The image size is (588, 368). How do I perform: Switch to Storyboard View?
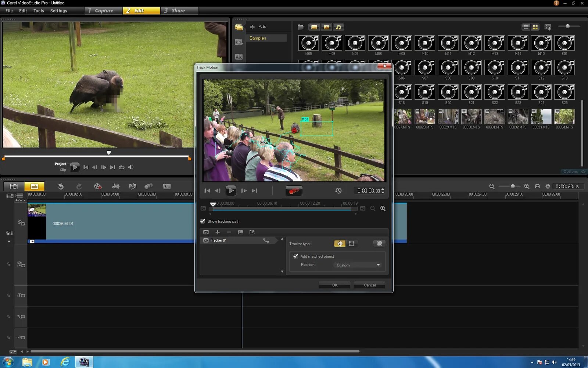(14, 186)
